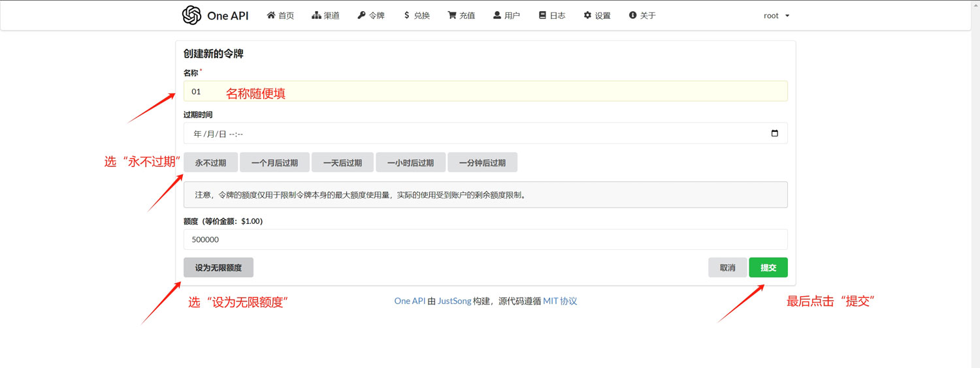Choose 一天后过期 expiry option
The height and width of the screenshot is (368, 980).
[342, 162]
